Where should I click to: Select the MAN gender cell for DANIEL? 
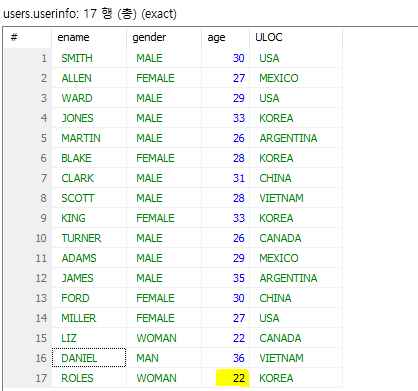[164, 358]
